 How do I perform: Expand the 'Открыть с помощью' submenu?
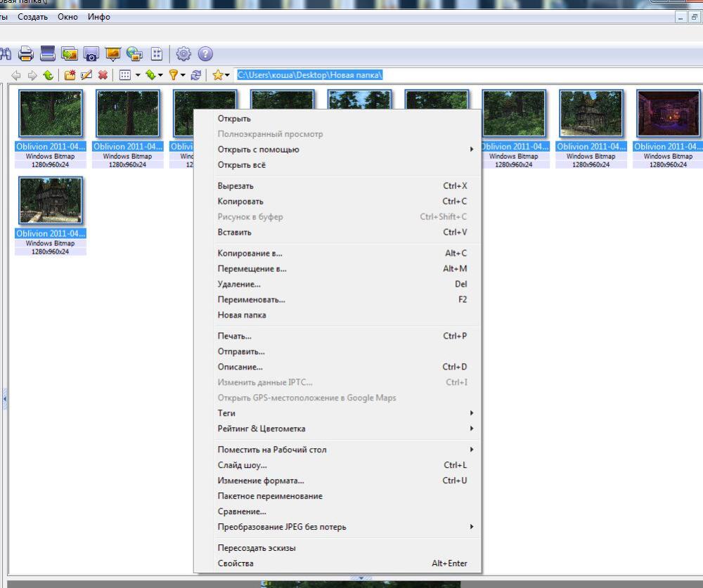471,149
